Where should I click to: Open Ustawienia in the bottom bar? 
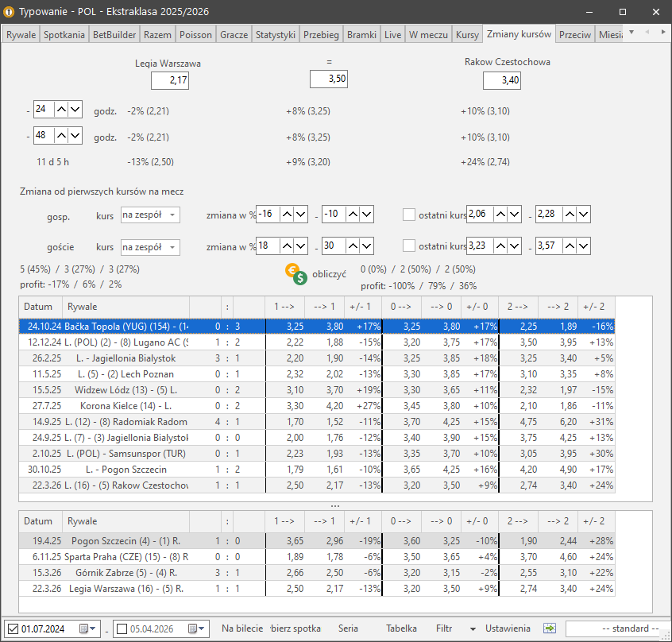tap(508, 628)
